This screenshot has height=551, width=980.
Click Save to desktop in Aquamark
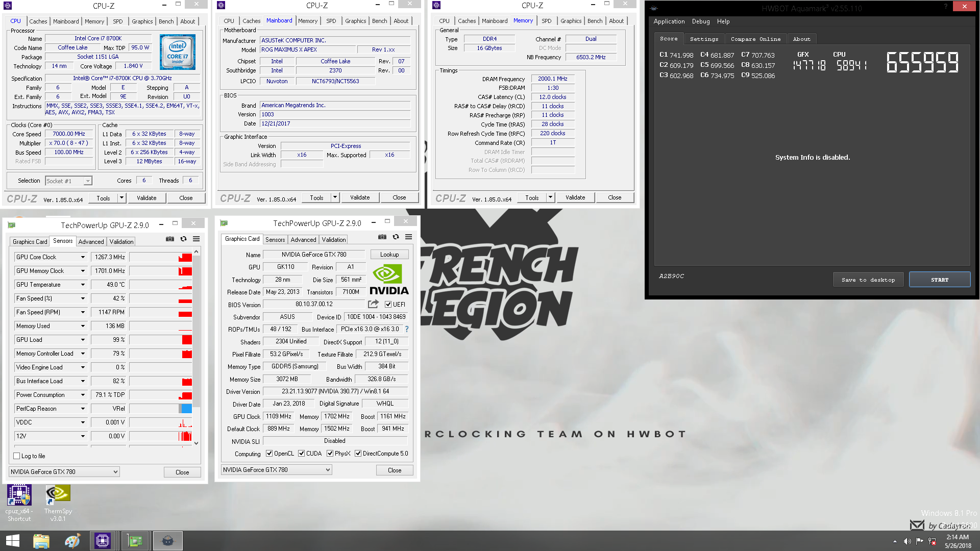[868, 280]
